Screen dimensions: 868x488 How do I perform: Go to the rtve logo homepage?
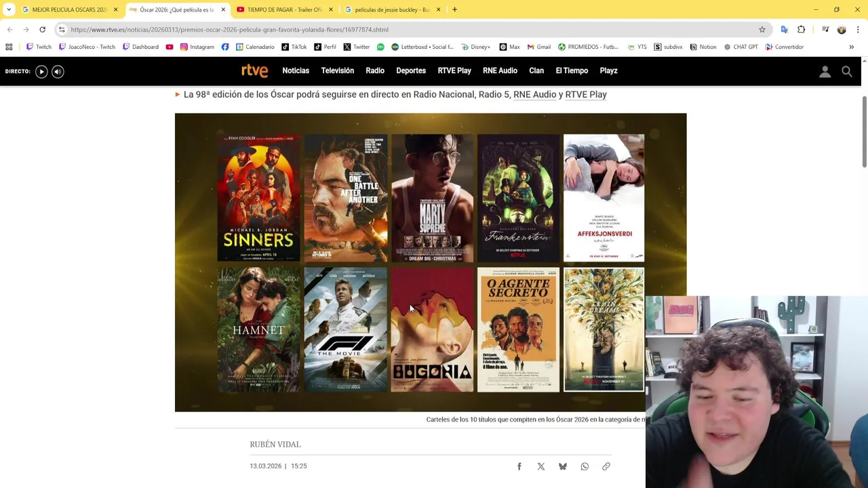coord(255,71)
